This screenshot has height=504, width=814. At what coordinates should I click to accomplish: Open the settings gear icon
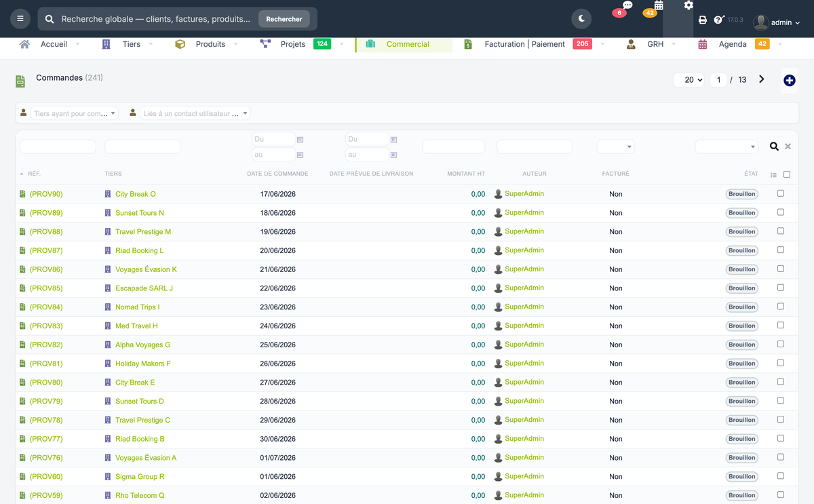pos(689,5)
